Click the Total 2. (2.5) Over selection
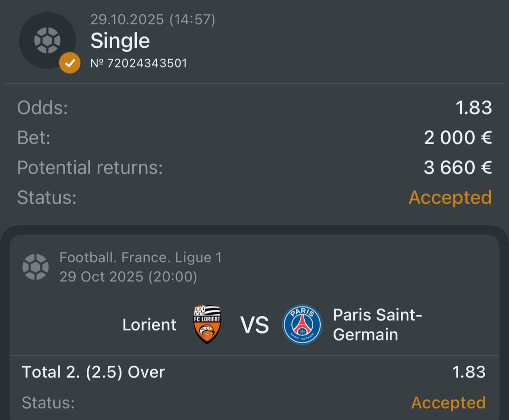 click(x=93, y=372)
